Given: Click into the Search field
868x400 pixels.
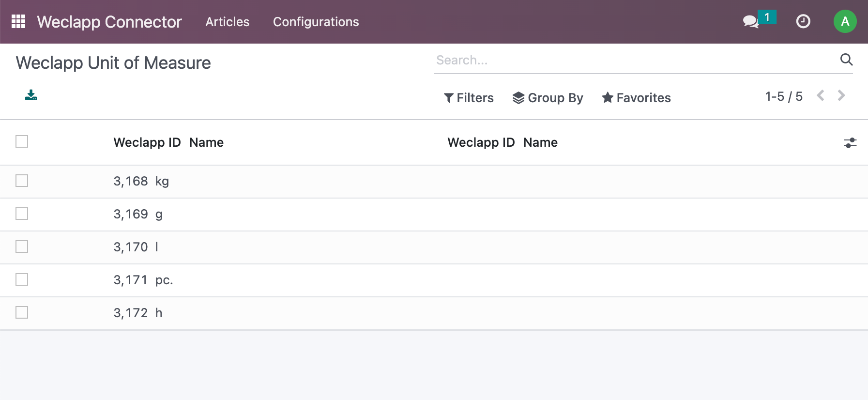Looking at the screenshot, I should coord(636,60).
